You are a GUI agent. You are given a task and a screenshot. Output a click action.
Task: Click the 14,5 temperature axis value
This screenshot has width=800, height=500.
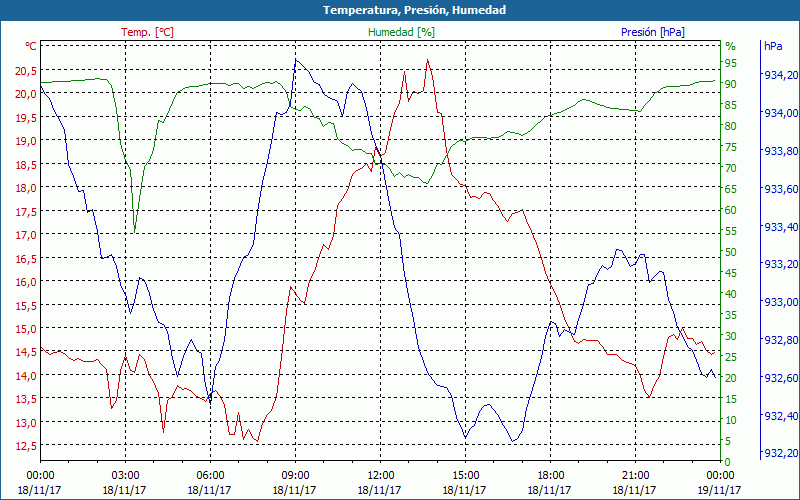click(x=26, y=352)
